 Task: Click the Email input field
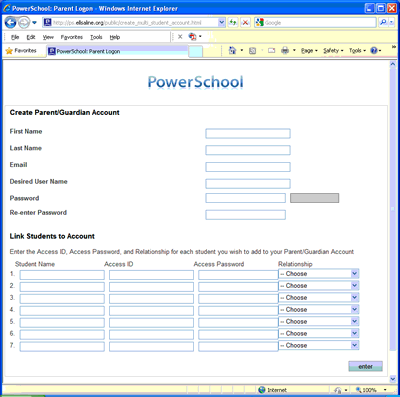(x=248, y=167)
